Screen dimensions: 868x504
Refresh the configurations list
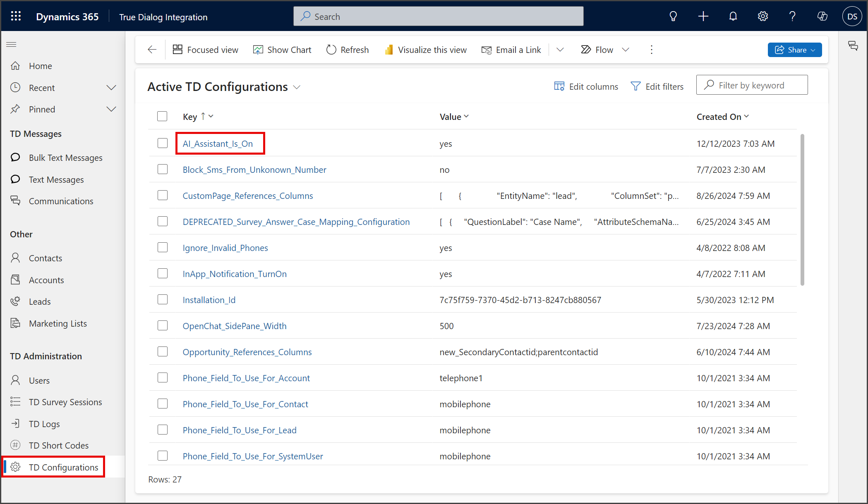coord(348,50)
